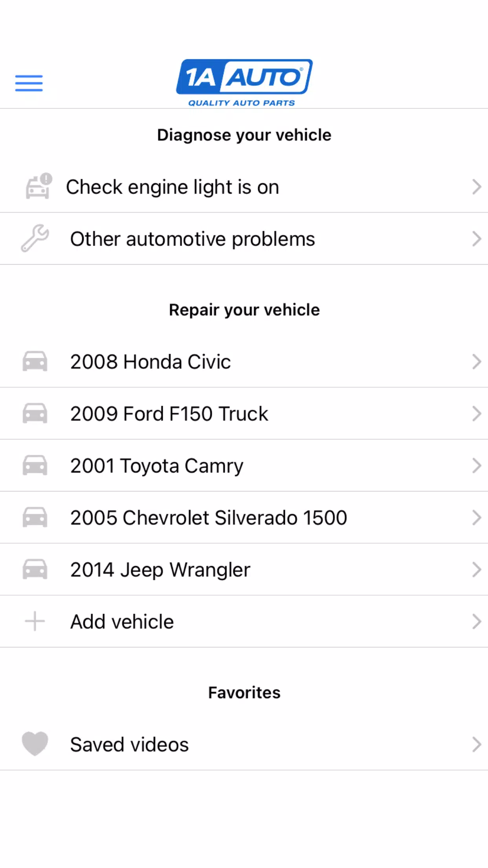Image resolution: width=488 pixels, height=868 pixels.
Task: Choose Check engine light is on
Action: point(172,187)
